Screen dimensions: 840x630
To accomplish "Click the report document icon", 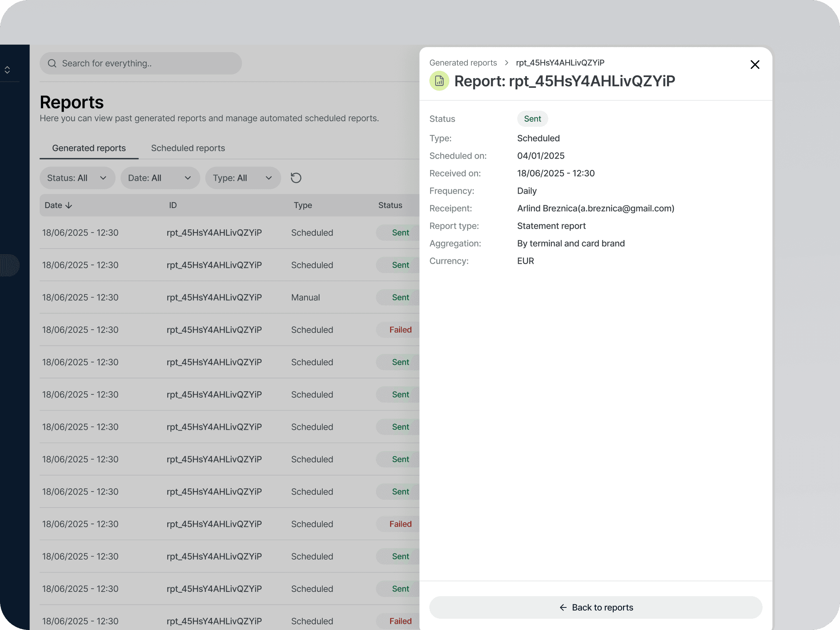I will click(x=439, y=81).
